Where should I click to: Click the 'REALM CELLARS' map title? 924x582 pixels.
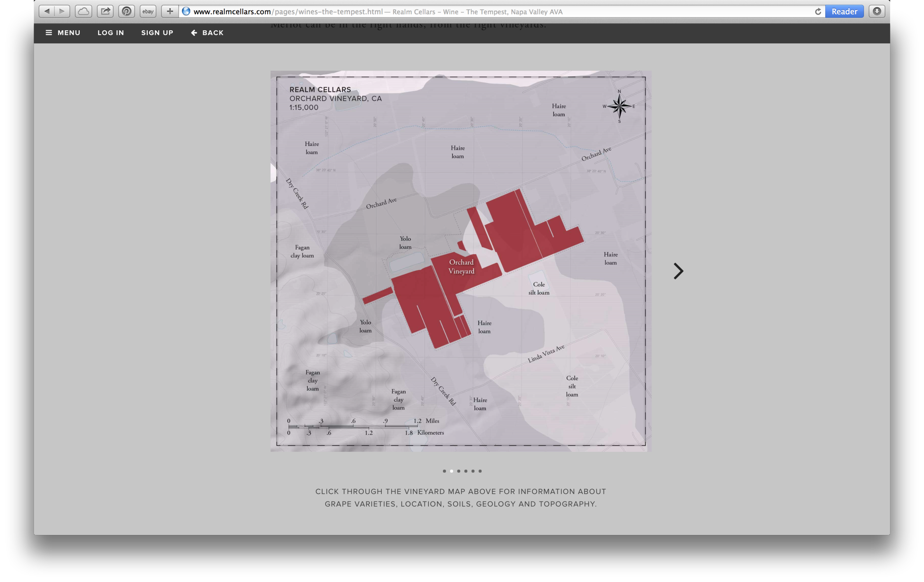(x=320, y=90)
